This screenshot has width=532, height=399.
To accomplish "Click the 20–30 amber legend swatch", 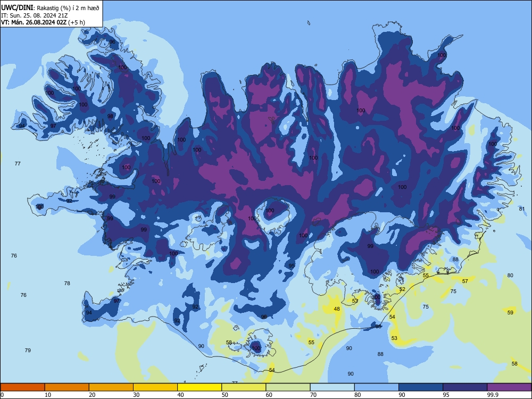I will point(111,387).
